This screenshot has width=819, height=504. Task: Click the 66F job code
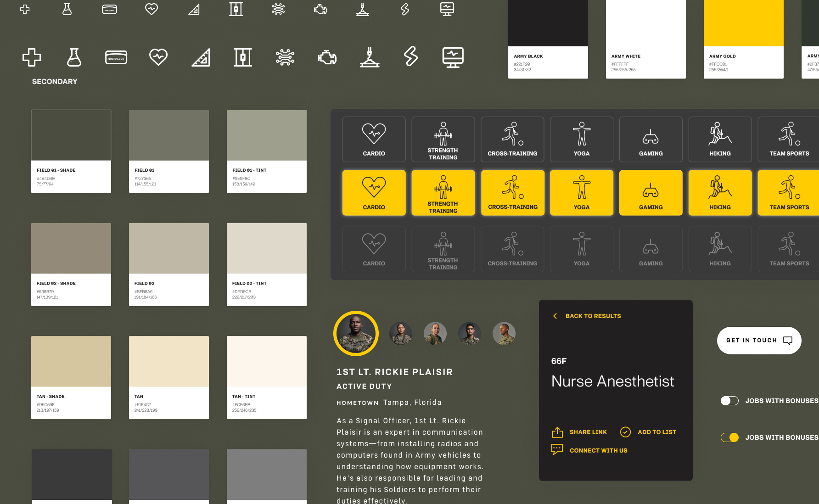pos(559,361)
